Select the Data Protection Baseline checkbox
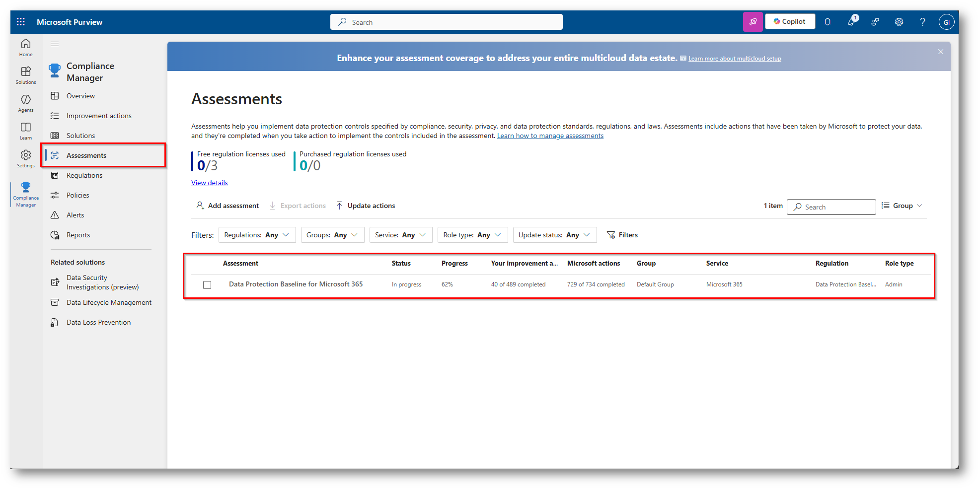Image resolution: width=980 pixels, height=490 pixels. pyautogui.click(x=207, y=285)
